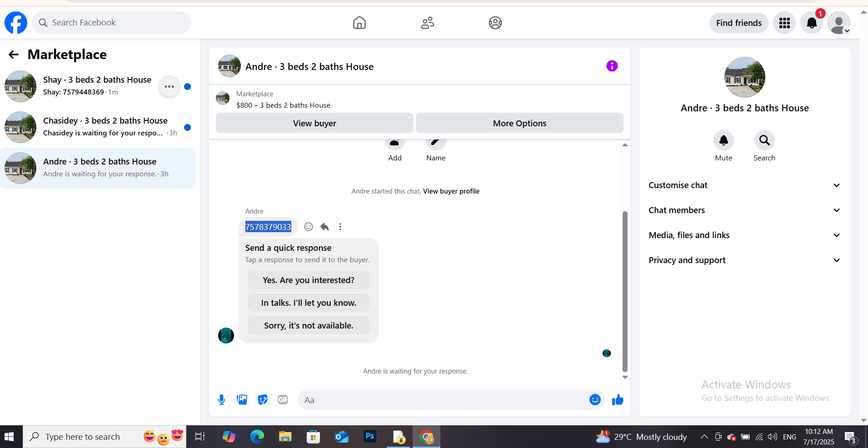Image resolution: width=868 pixels, height=448 pixels.
Task: Open the Friends icon in top navigation
Action: (x=427, y=23)
